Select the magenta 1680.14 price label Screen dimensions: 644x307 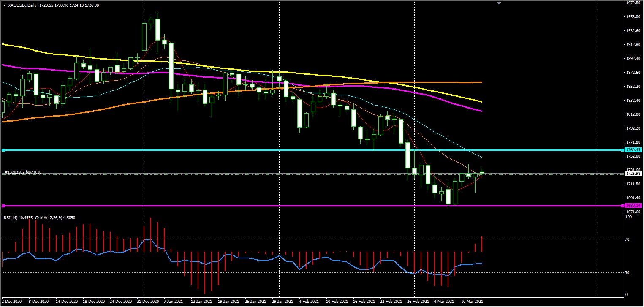tap(633, 206)
